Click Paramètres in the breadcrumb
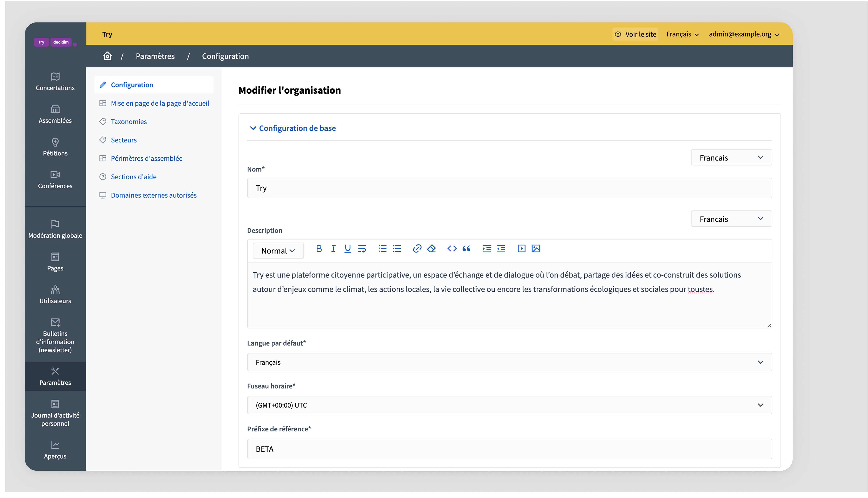868x498 pixels. point(155,56)
